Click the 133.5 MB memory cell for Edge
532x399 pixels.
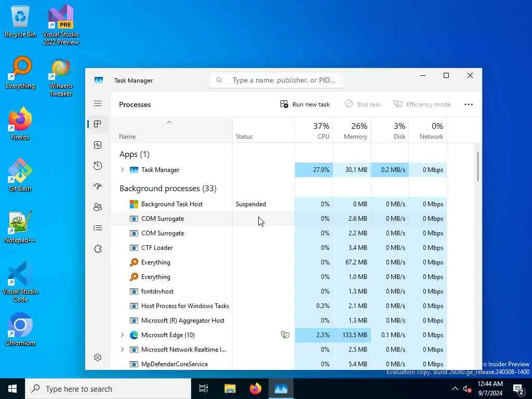(x=352, y=335)
